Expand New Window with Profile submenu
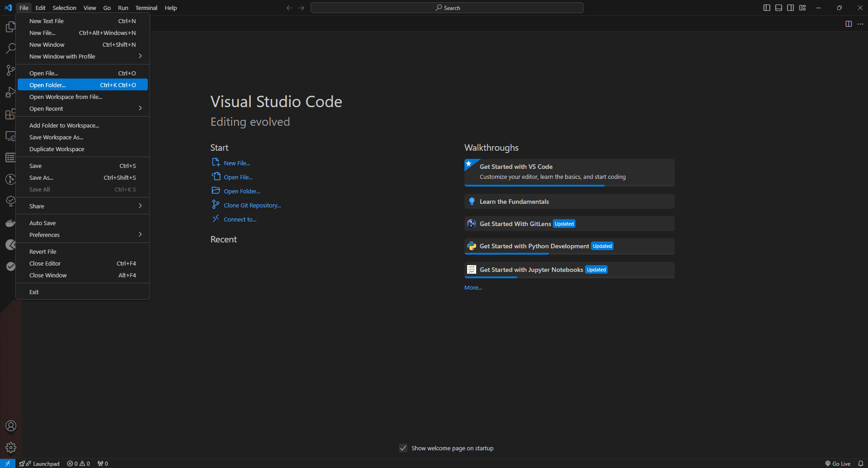868x468 pixels. [x=83, y=56]
